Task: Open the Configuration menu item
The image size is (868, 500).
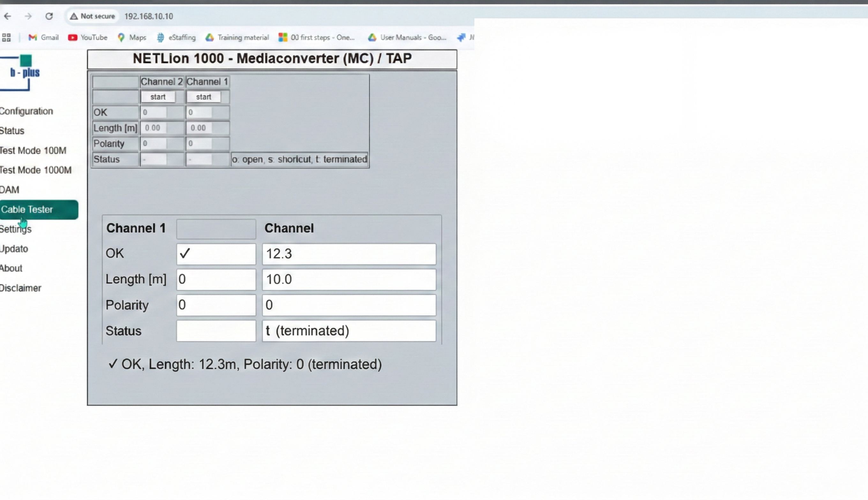Action: [26, 111]
